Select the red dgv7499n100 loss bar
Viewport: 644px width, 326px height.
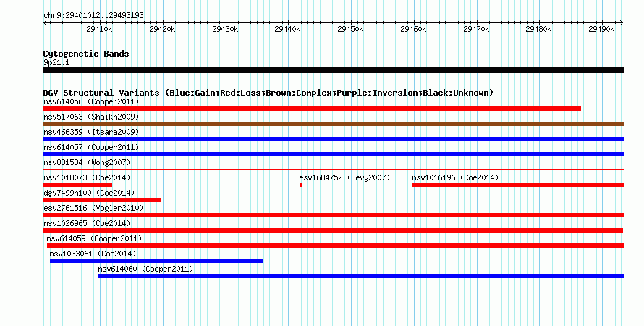(101, 200)
